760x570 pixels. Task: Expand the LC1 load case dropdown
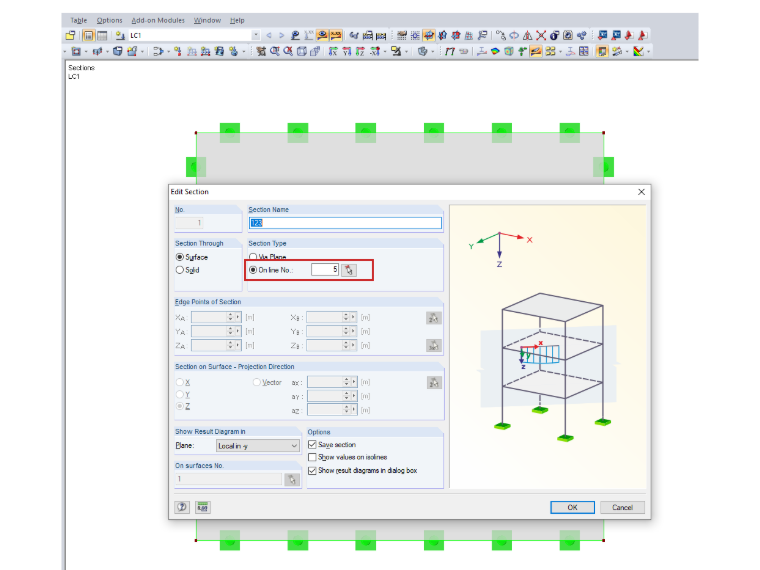[256, 35]
